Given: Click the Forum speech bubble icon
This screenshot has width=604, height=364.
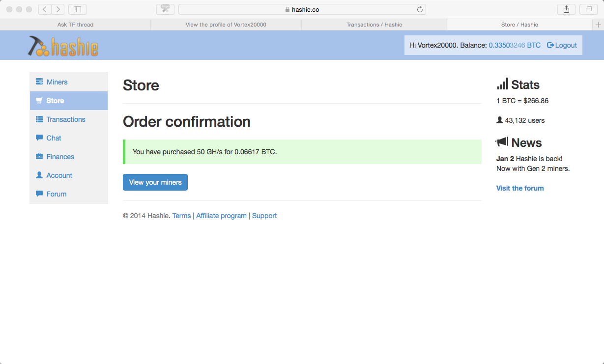Looking at the screenshot, I should pos(39,194).
